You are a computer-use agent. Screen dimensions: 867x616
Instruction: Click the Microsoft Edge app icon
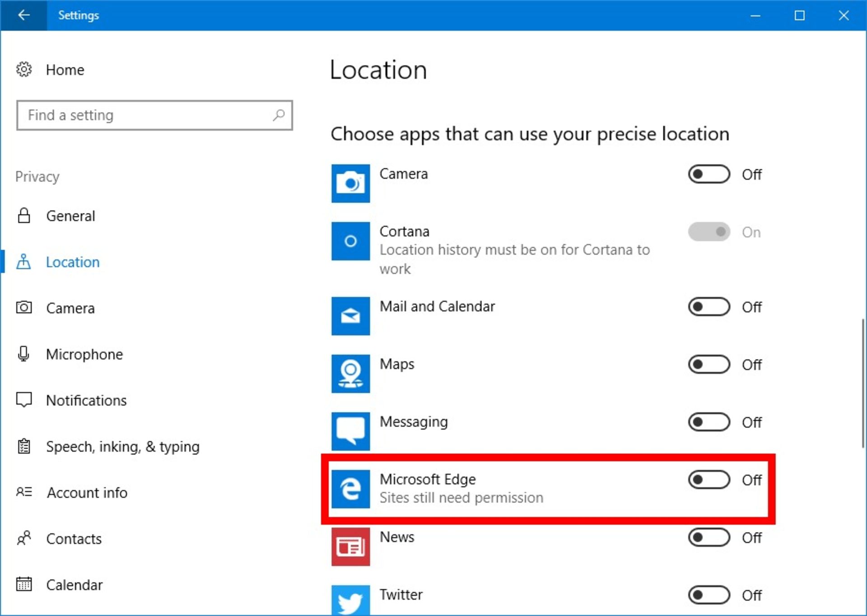pyautogui.click(x=350, y=489)
